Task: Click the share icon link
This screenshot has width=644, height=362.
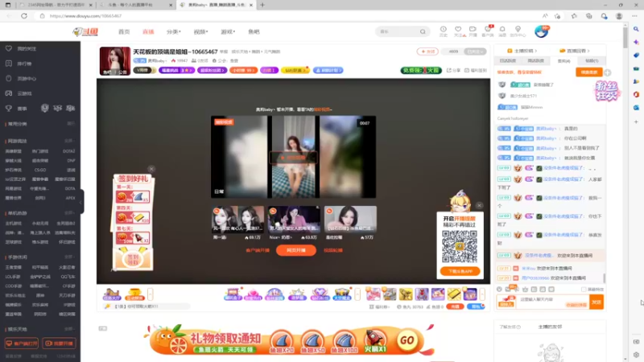Action: coord(454,70)
